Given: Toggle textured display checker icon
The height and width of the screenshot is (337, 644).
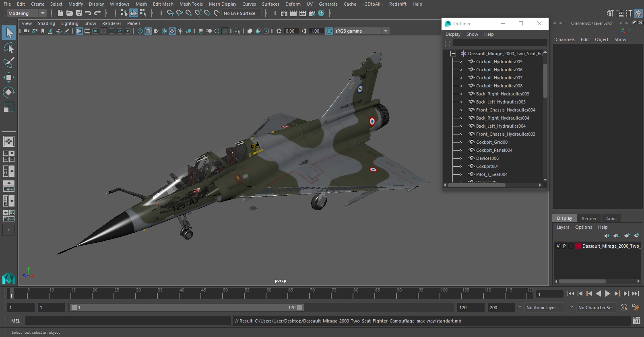Looking at the screenshot, I should (172, 31).
